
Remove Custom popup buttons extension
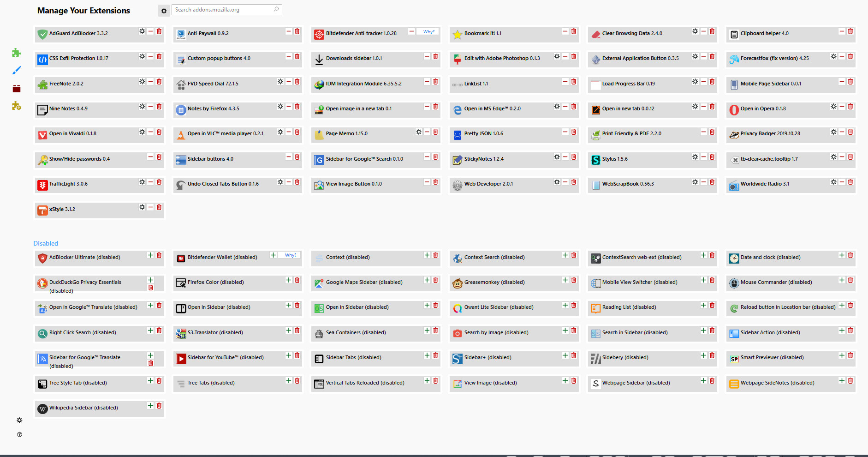297,56
